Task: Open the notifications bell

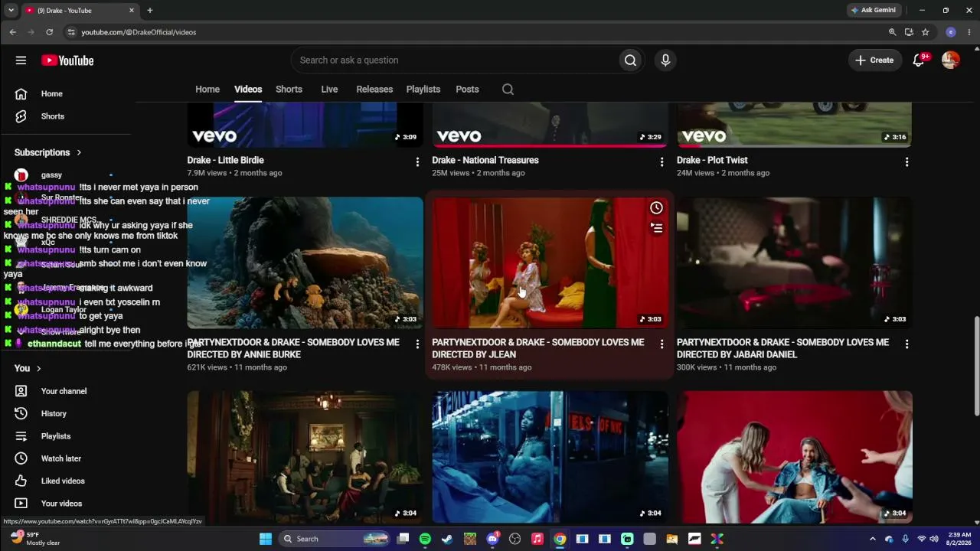Action: coord(919,60)
